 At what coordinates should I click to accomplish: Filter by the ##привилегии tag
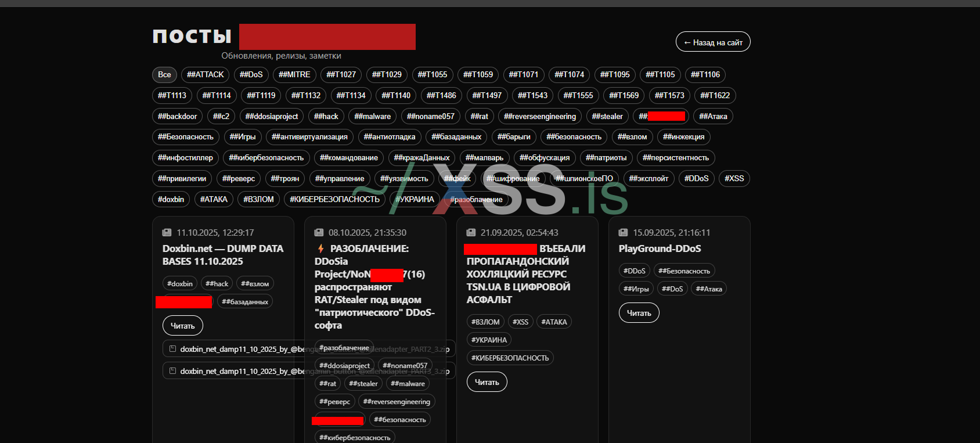point(182,178)
